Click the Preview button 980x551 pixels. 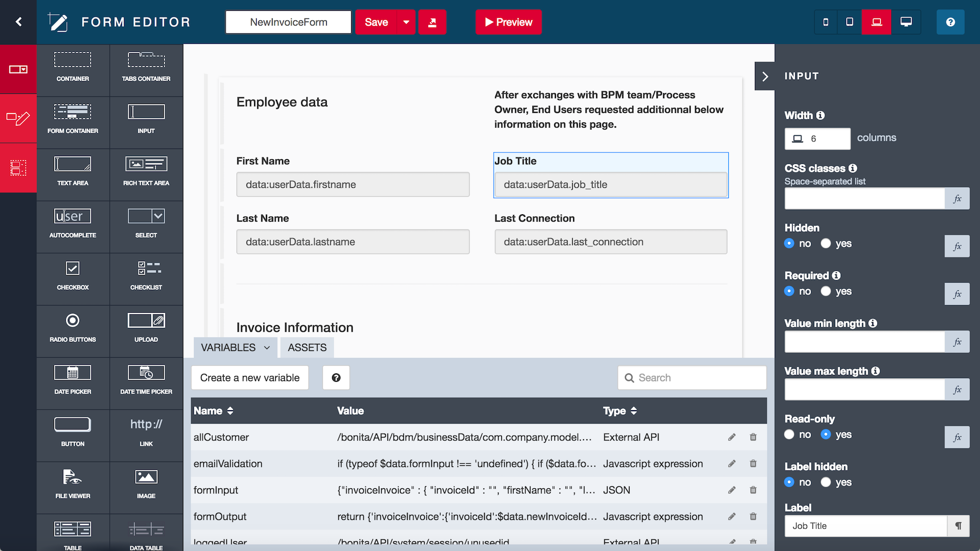(508, 22)
